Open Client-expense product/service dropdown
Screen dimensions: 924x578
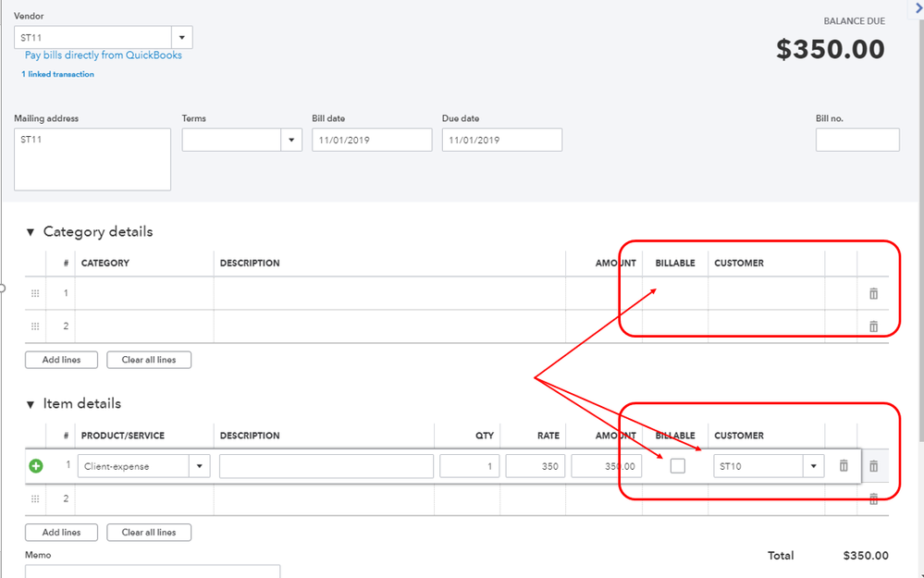point(199,466)
